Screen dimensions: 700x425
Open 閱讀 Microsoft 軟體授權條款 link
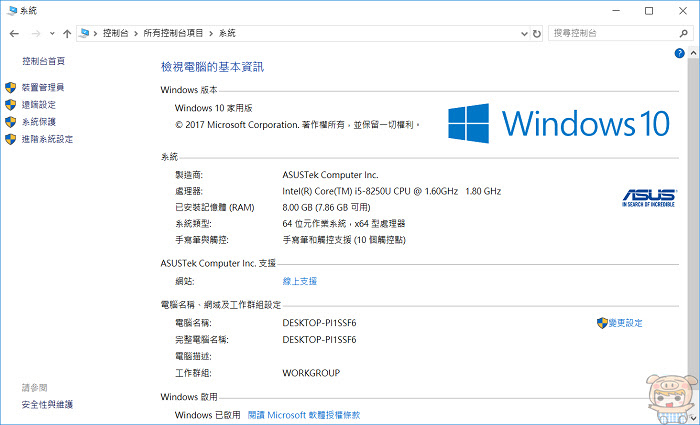coord(304,415)
